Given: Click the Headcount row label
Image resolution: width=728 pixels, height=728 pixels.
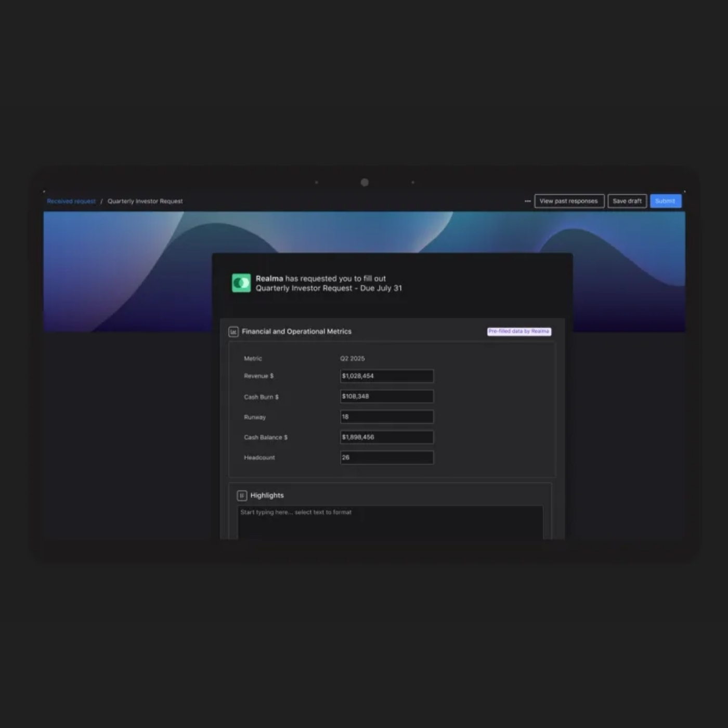Looking at the screenshot, I should point(259,458).
